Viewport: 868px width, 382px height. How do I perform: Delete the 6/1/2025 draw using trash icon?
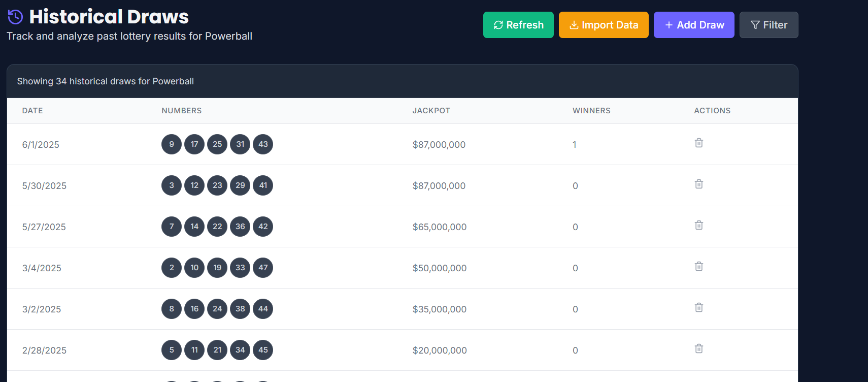(699, 143)
